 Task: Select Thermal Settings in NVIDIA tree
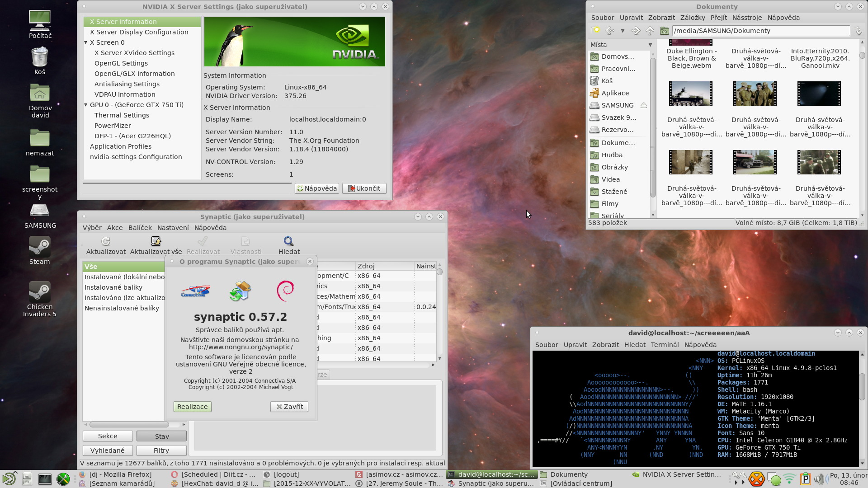pyautogui.click(x=122, y=115)
